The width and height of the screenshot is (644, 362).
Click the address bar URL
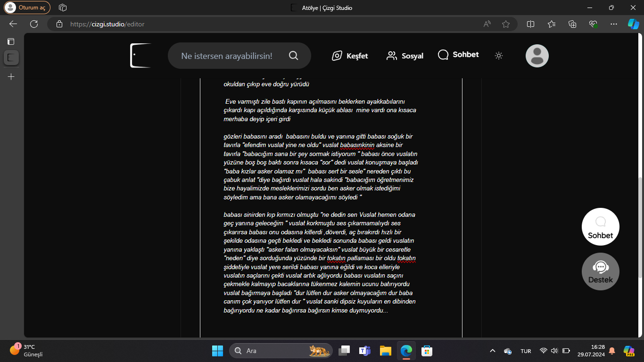coord(107,24)
